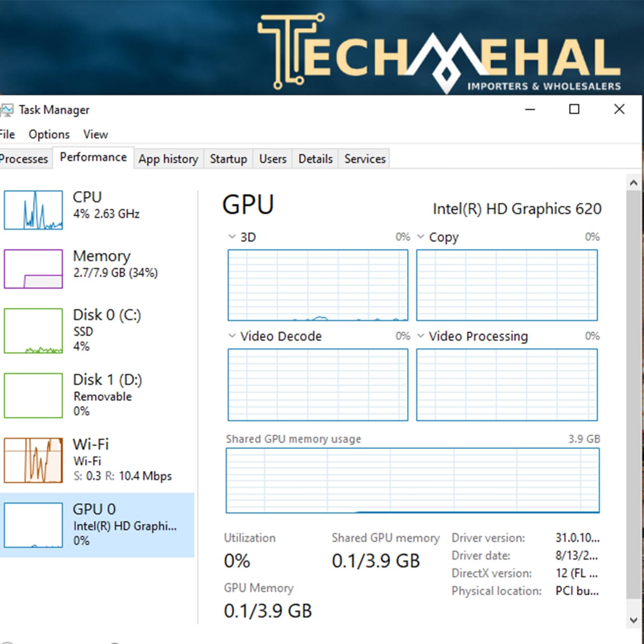
Task: Click the Utilization 0% value
Action: point(237,561)
